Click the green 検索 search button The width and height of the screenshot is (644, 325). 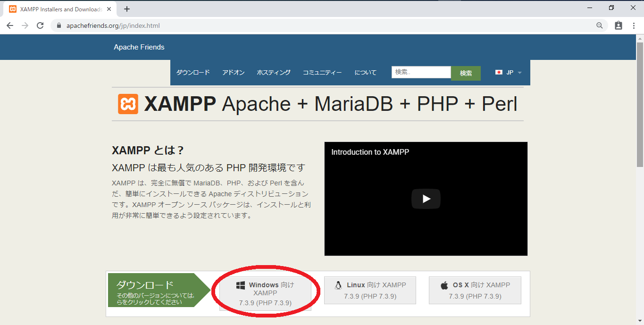point(466,73)
